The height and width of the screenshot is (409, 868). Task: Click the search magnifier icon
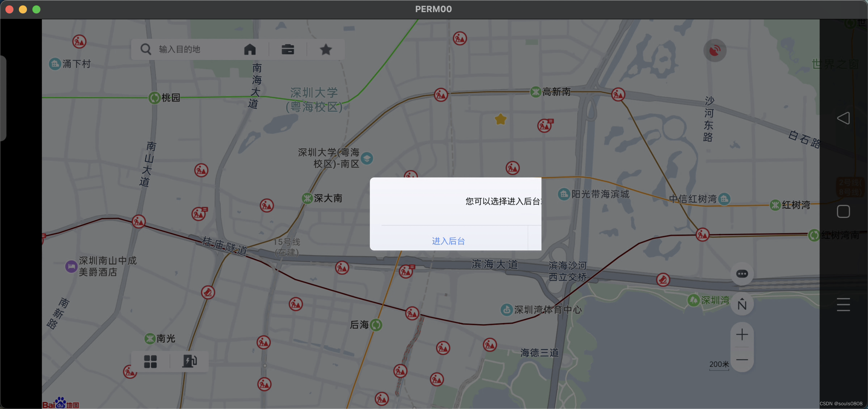pos(146,49)
